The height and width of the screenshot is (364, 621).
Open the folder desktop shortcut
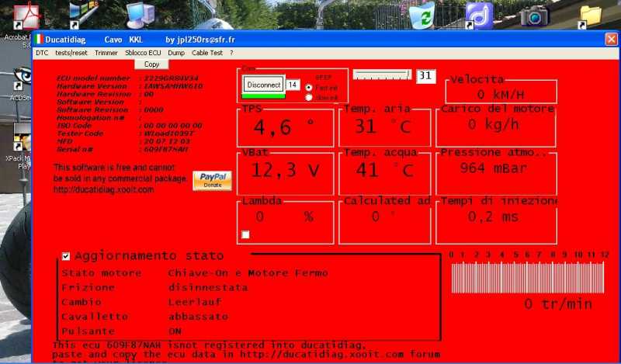pyautogui.click(x=590, y=16)
